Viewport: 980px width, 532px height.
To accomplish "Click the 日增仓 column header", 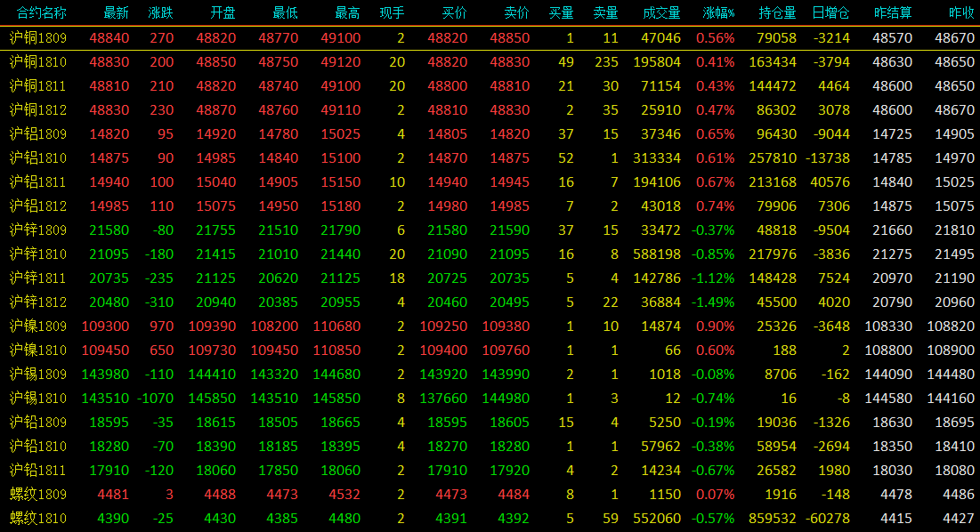I will (830, 12).
